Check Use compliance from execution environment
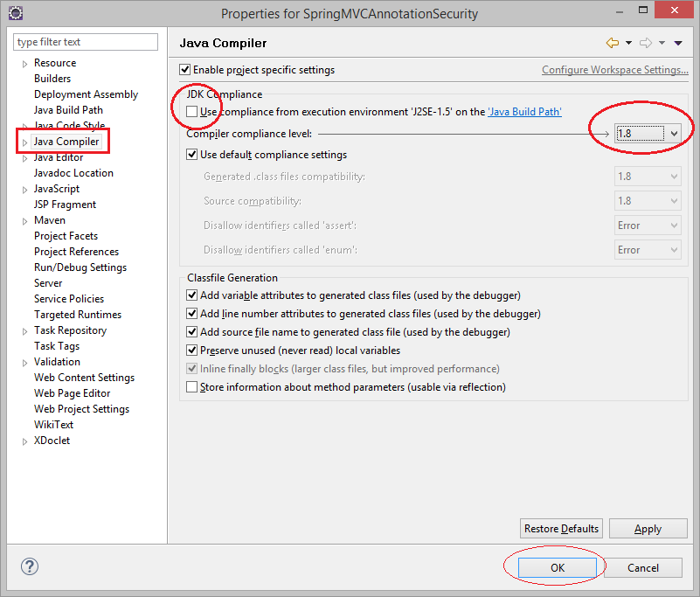Image resolution: width=700 pixels, height=597 pixels. (192, 112)
